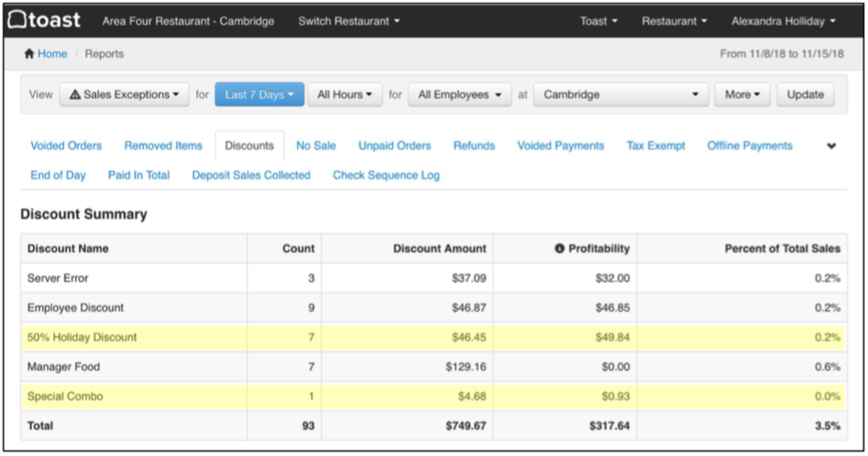Open the All Employees dropdown

tap(460, 95)
